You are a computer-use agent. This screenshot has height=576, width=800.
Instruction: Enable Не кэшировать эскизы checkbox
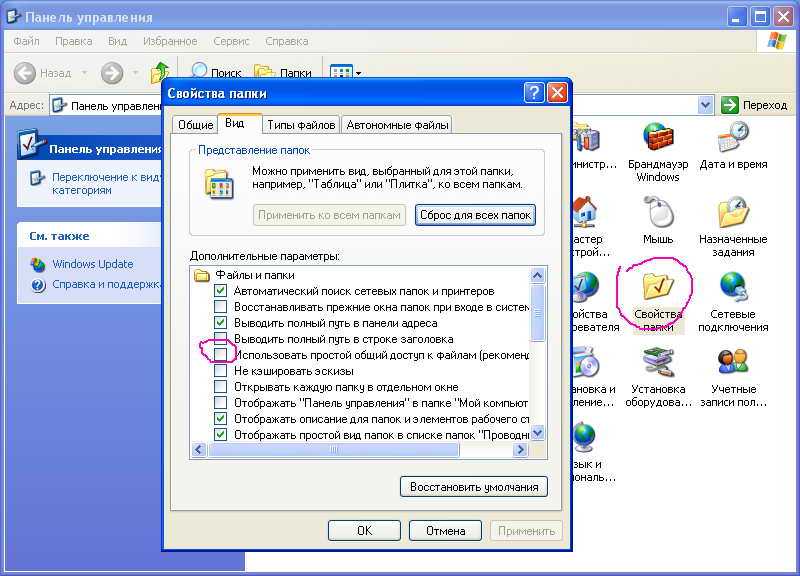coord(220,370)
